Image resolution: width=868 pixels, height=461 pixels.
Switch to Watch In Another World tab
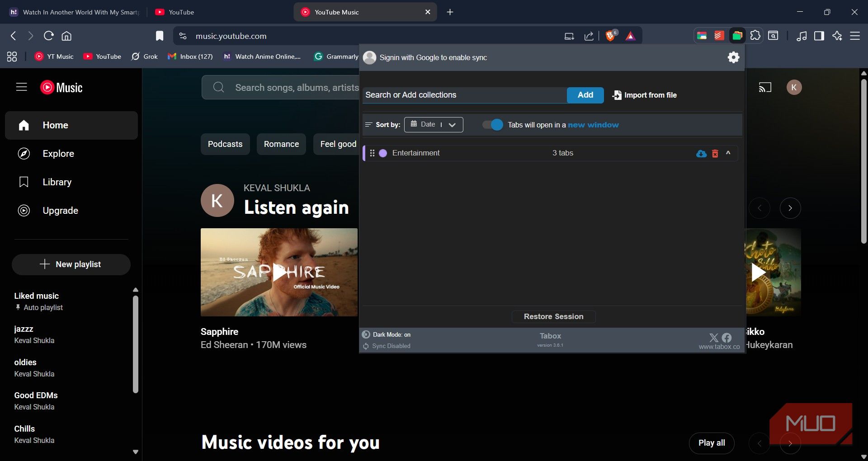click(x=75, y=12)
